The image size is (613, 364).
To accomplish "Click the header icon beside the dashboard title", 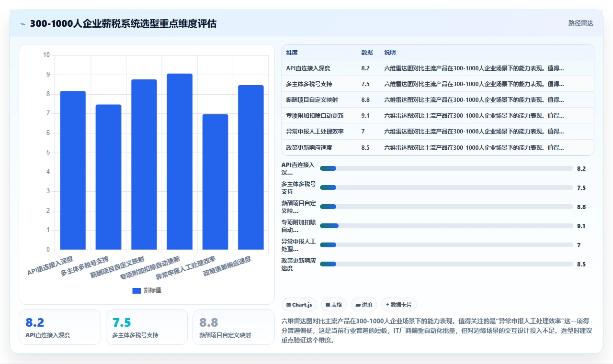I will pyautogui.click(x=23, y=24).
